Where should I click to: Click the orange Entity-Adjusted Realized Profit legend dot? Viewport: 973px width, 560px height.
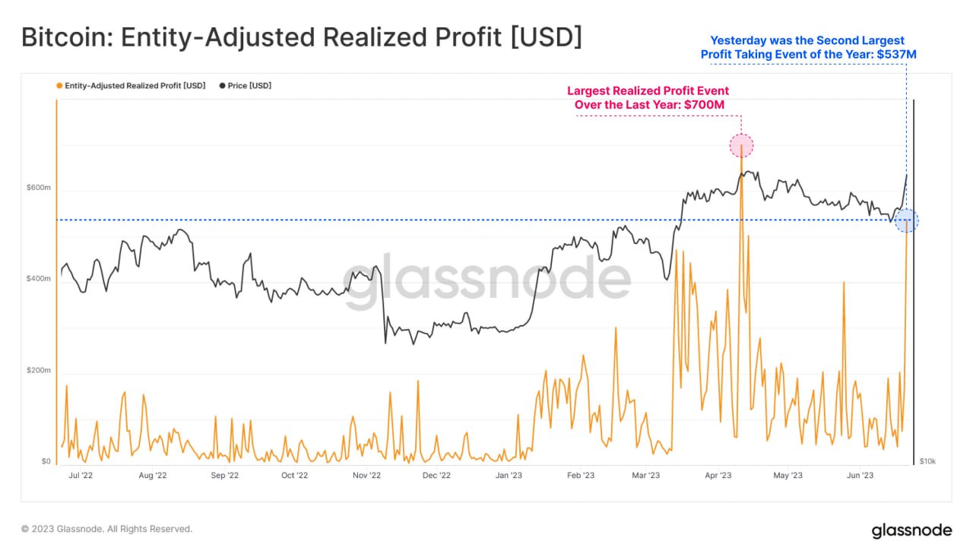pos(59,86)
